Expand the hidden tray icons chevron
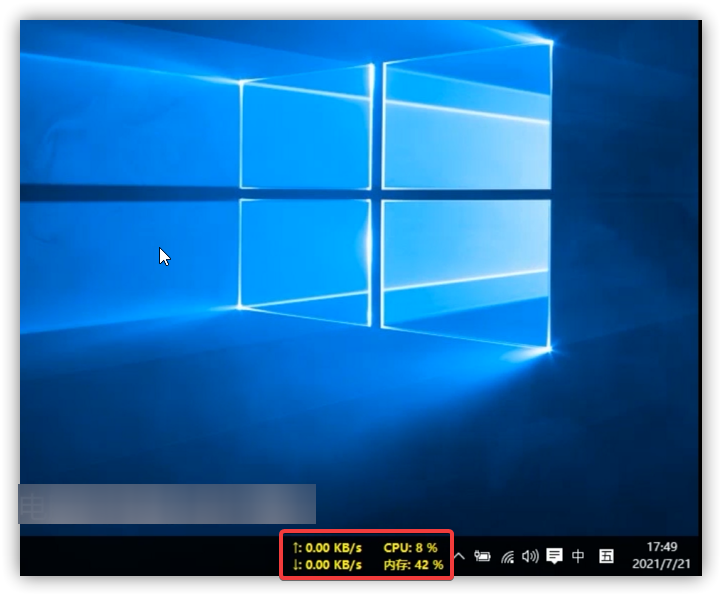722x596 pixels. [459, 556]
